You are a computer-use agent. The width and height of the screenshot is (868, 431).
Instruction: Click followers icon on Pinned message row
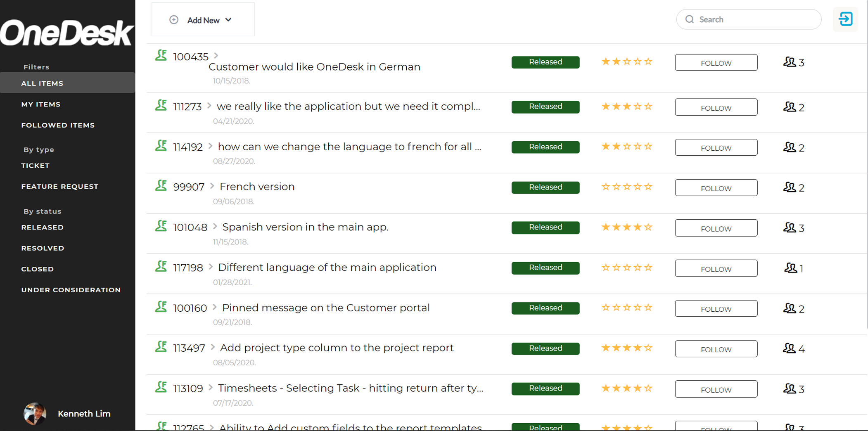(x=790, y=308)
